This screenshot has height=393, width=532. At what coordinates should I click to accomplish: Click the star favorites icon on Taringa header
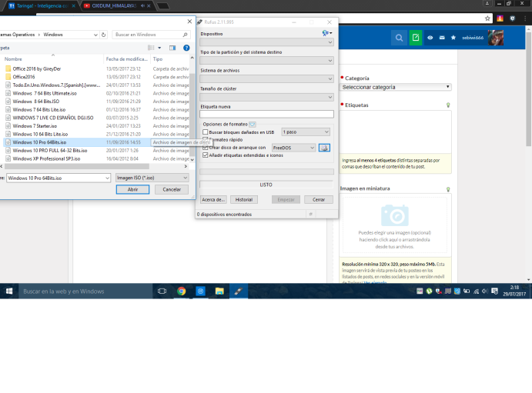coord(453,38)
